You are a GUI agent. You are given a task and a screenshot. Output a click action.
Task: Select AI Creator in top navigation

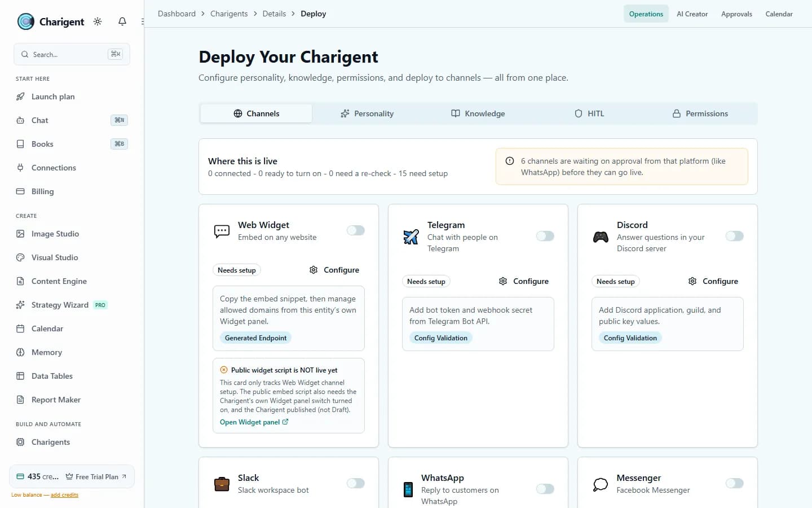coord(692,14)
